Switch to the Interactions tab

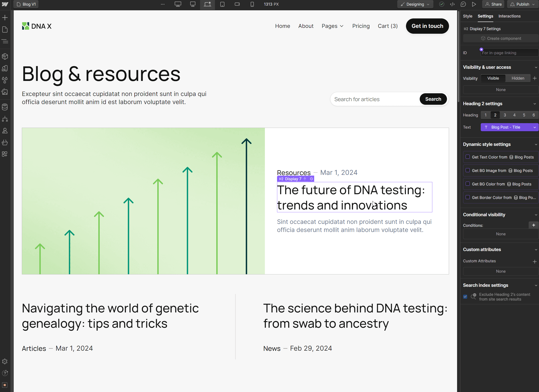click(x=510, y=16)
